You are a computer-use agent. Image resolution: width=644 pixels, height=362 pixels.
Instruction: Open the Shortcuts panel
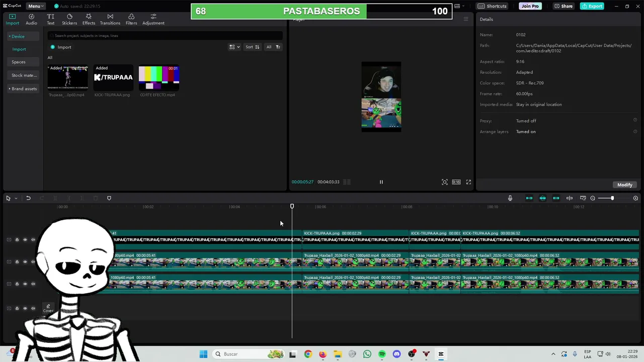coord(492,6)
